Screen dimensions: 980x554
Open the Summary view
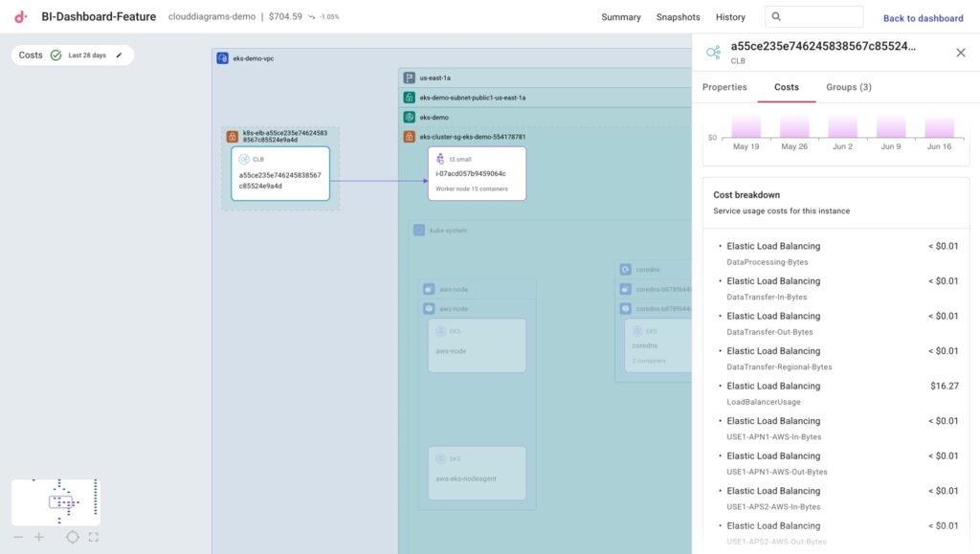pos(620,17)
